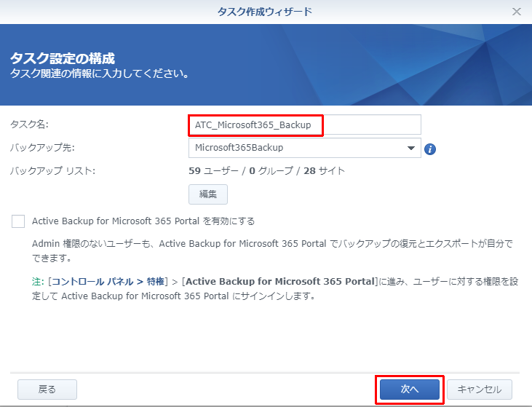Click the タスク設定の構成 heading

coord(63,58)
